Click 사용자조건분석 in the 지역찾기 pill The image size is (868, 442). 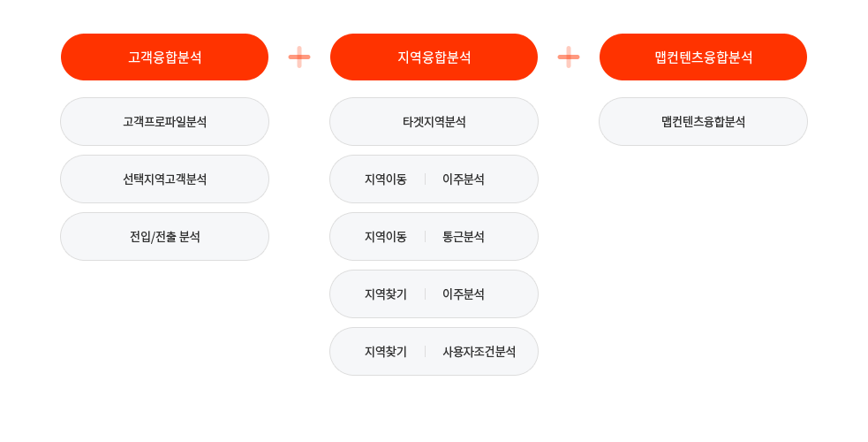[479, 352]
